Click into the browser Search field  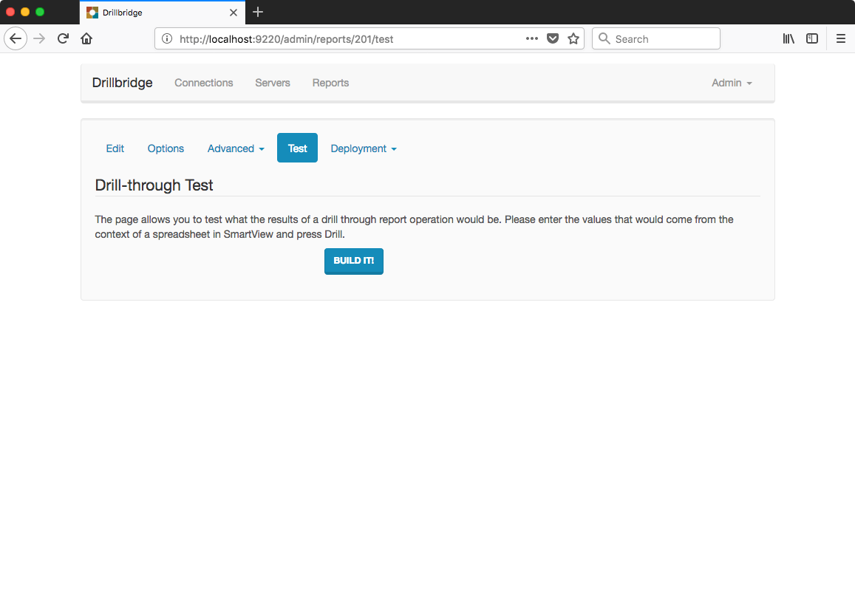click(656, 38)
